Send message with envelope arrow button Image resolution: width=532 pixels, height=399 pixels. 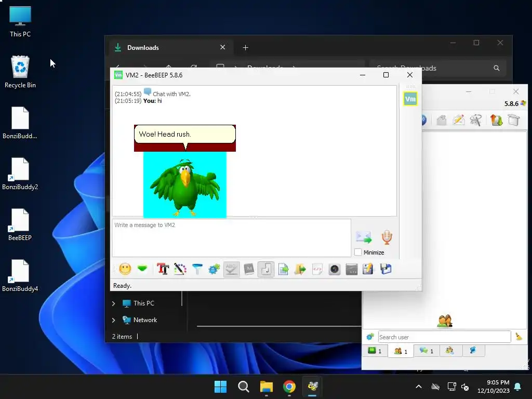click(364, 237)
